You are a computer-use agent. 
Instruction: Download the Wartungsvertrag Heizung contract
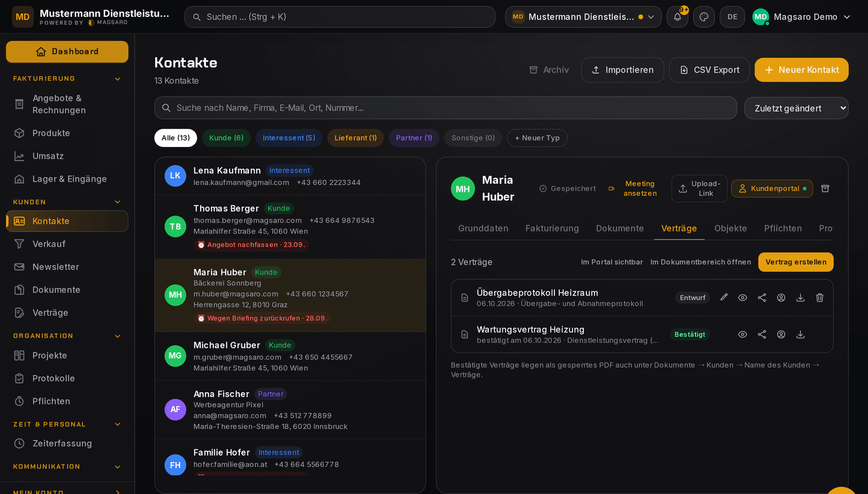(800, 335)
